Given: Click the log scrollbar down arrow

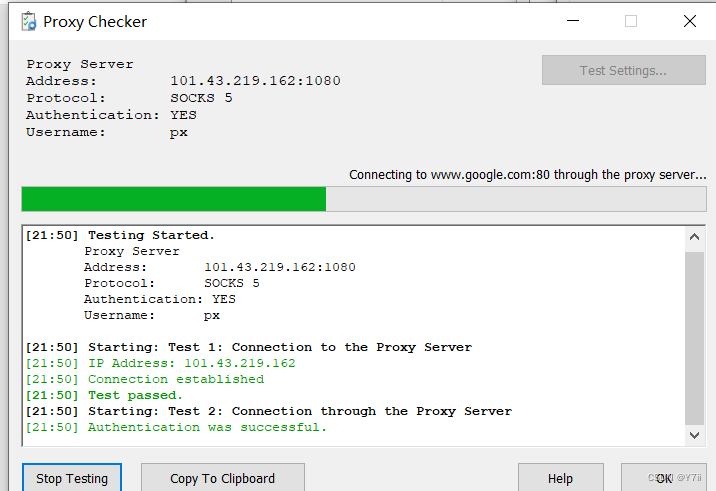Looking at the screenshot, I should coord(695,435).
